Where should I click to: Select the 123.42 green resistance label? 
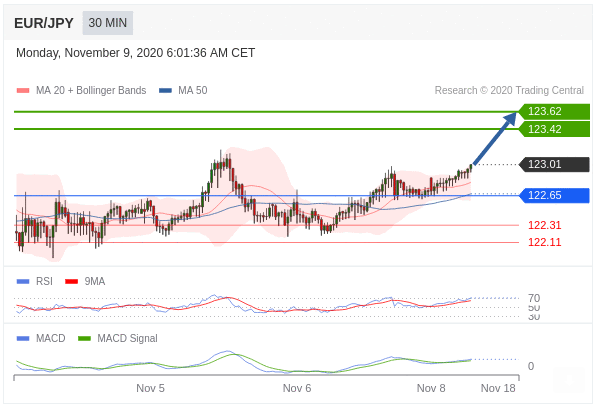(x=554, y=129)
